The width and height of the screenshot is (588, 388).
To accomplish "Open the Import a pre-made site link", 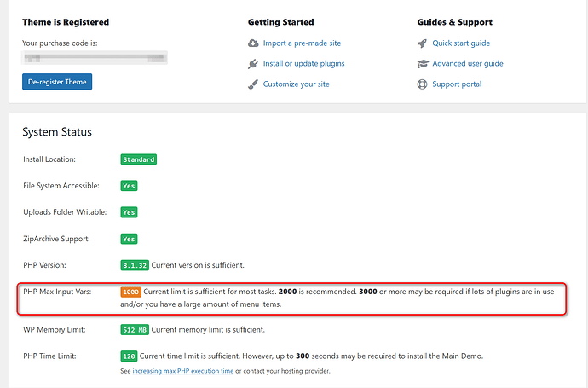I will (x=303, y=43).
